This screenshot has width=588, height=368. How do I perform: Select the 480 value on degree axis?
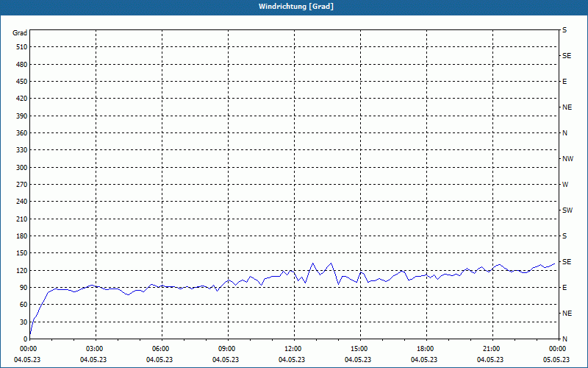tap(22, 65)
